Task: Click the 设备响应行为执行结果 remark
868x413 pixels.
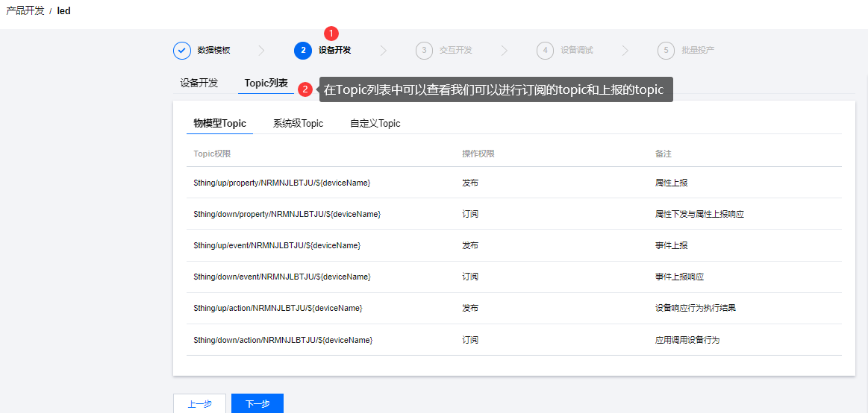Action: click(x=696, y=308)
